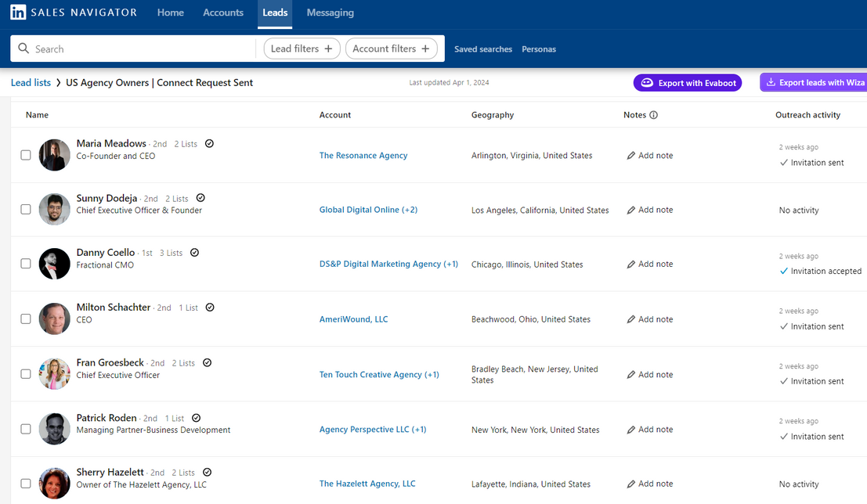
Task: Click pencil icon in Maria Meadows' note
Action: point(631,156)
